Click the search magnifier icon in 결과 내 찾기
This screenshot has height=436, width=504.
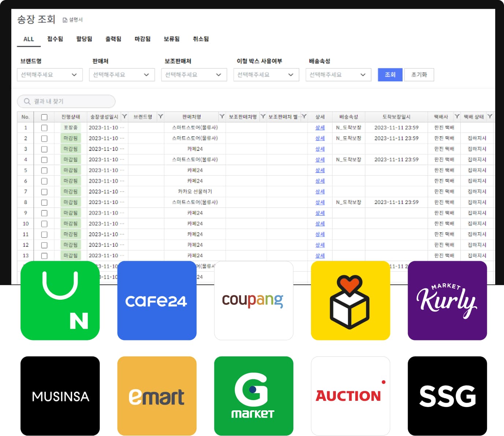click(27, 101)
